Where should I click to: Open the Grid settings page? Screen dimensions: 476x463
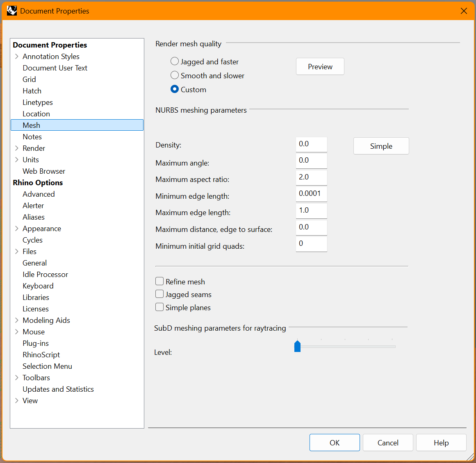click(x=29, y=79)
